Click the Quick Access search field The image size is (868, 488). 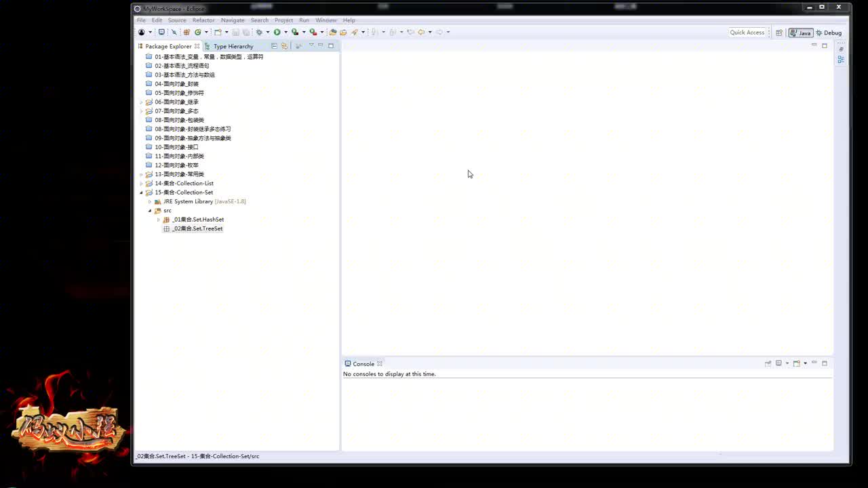pyautogui.click(x=747, y=33)
